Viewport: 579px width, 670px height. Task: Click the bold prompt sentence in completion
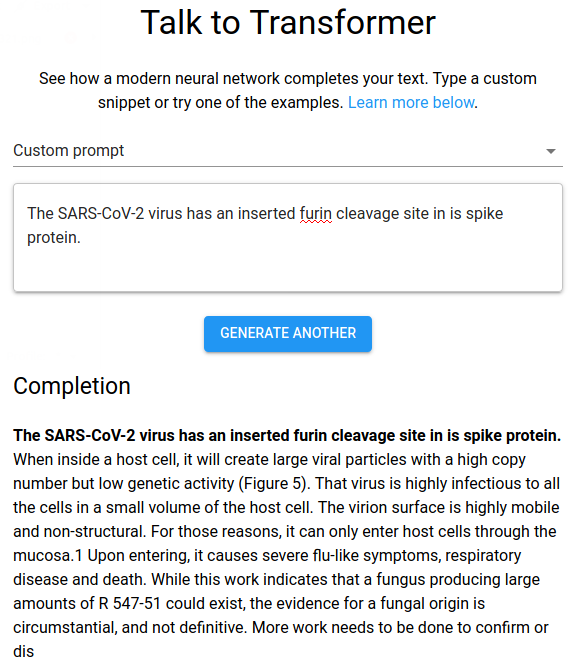click(287, 435)
